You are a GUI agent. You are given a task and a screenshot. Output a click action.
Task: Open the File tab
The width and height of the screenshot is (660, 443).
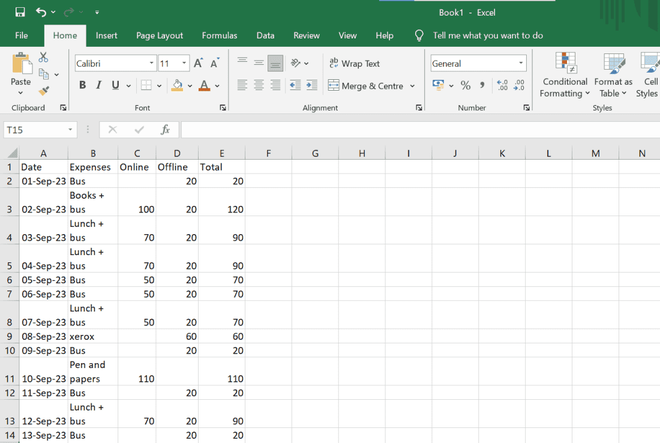click(x=21, y=36)
